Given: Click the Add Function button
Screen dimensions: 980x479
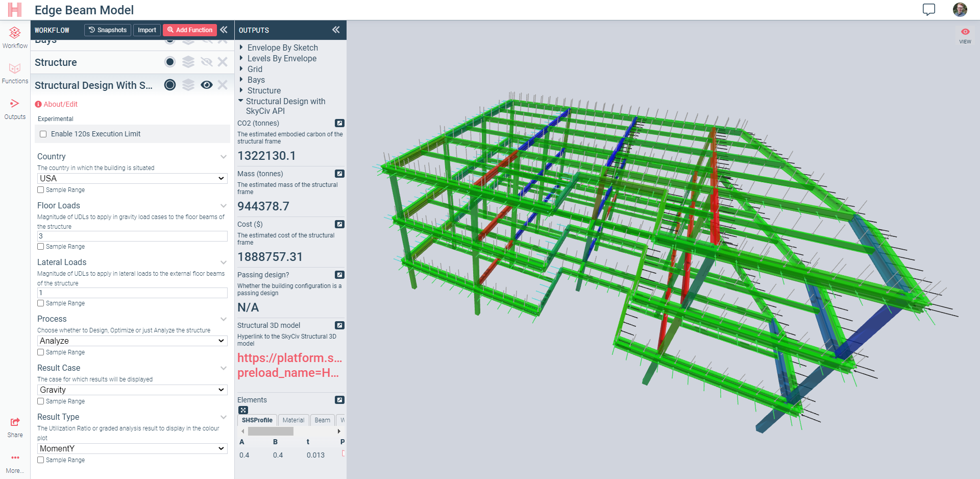Looking at the screenshot, I should click(x=190, y=30).
